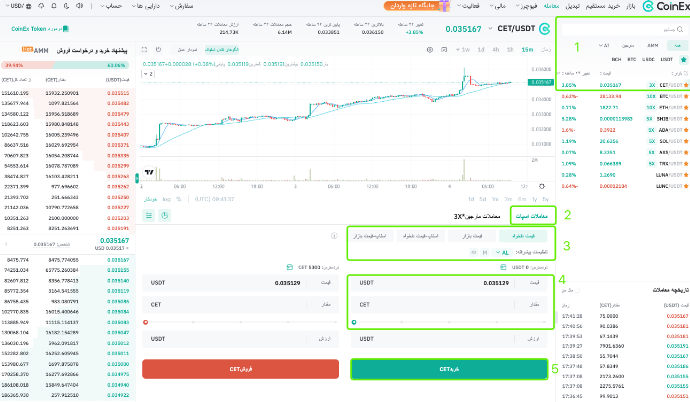Click the buy amount slider handle
Viewport: 690px width, 402px height.
click(x=354, y=322)
